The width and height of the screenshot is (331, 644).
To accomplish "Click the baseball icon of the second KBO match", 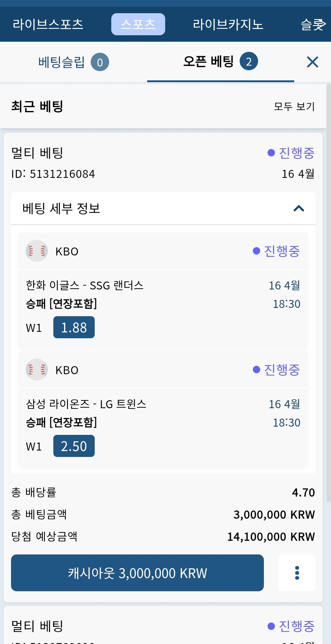I will pos(37,370).
